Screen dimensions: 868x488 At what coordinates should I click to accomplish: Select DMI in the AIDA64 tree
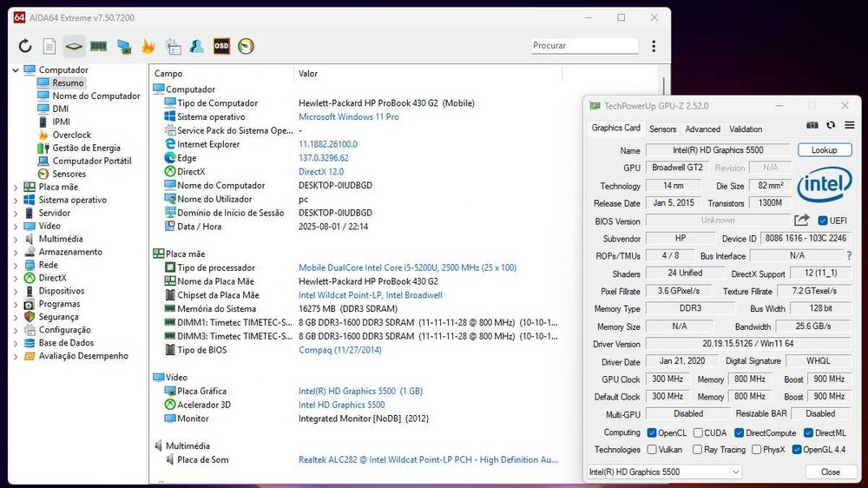click(x=61, y=109)
